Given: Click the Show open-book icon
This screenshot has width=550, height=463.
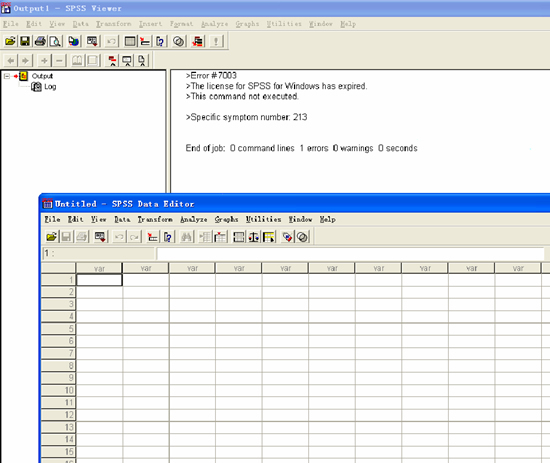Looking at the screenshot, I should point(77,61).
